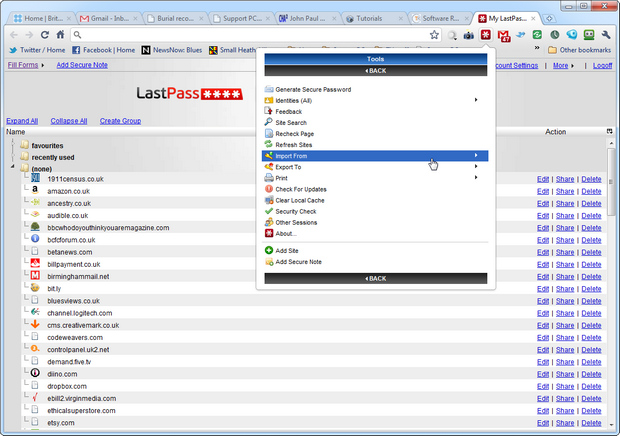Open the favourites folder icon
This screenshot has width=620, height=436.
(x=25, y=145)
